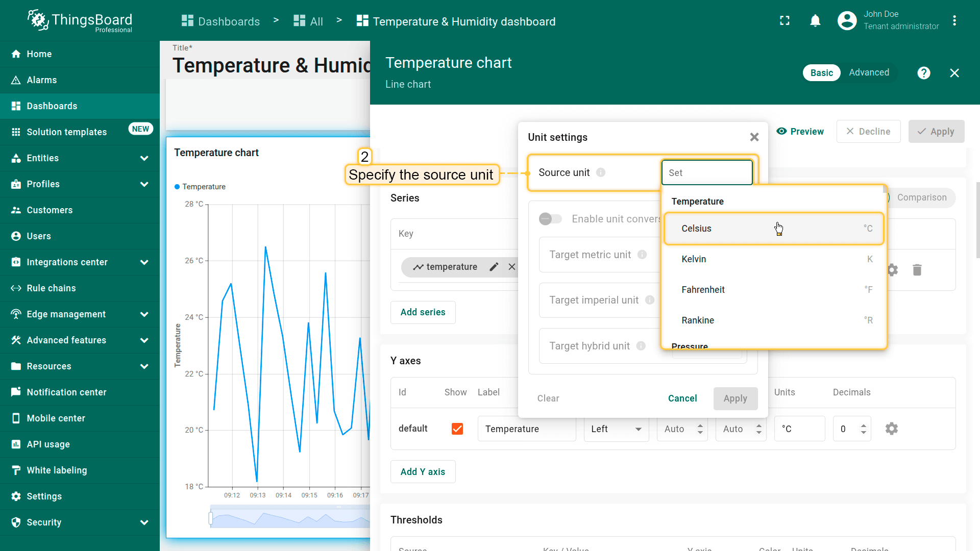Viewport: 980px width, 551px height.
Task: Click the Add series button
Action: (423, 312)
